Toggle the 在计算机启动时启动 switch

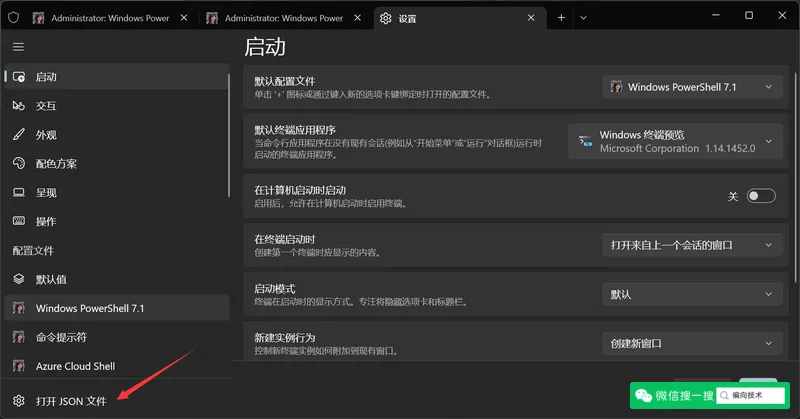761,196
